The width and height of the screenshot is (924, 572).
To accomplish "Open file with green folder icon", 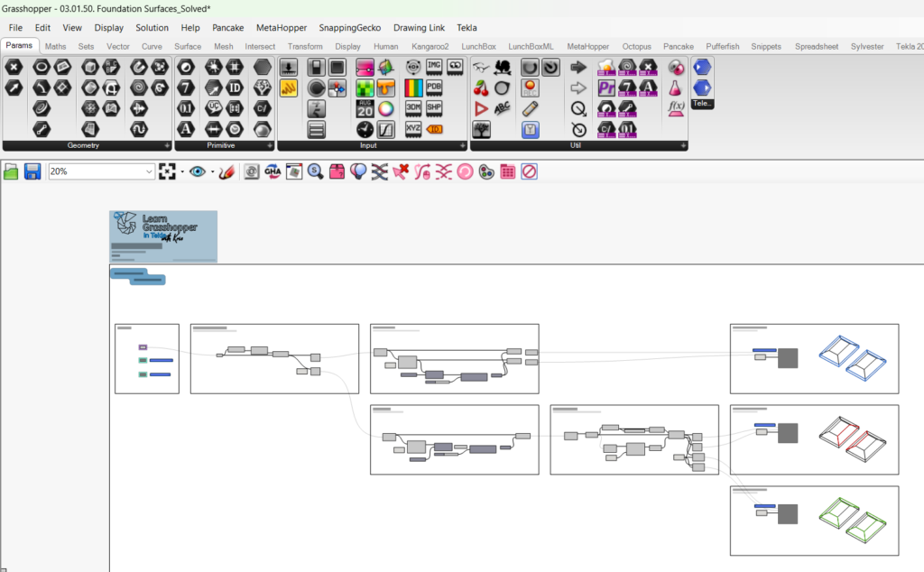I will click(12, 171).
